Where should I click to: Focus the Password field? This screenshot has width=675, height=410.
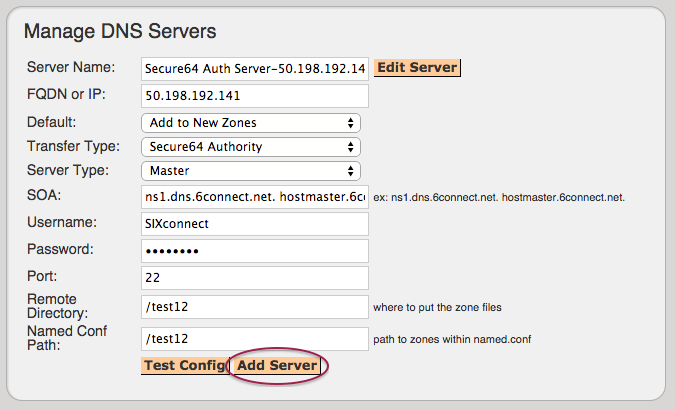click(x=255, y=251)
